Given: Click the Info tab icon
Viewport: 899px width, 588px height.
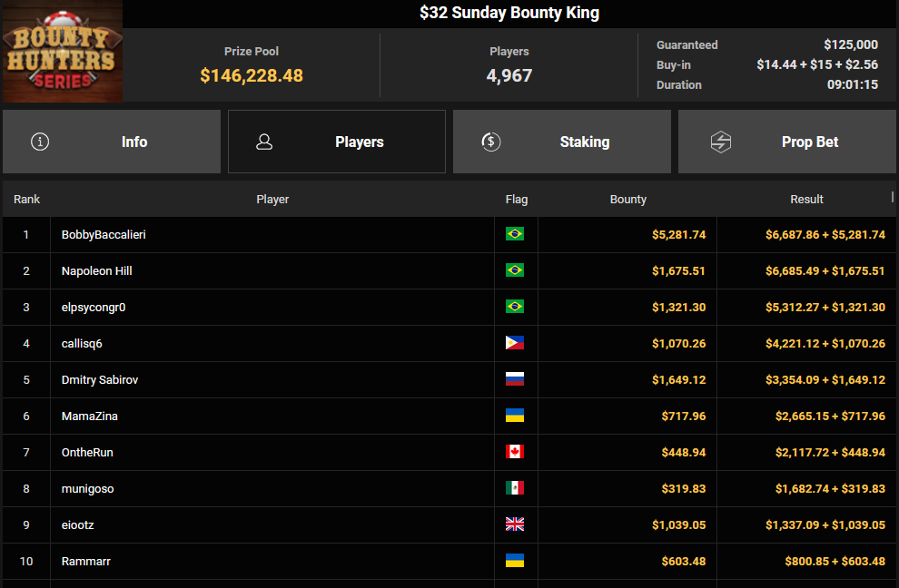Looking at the screenshot, I should [40, 142].
